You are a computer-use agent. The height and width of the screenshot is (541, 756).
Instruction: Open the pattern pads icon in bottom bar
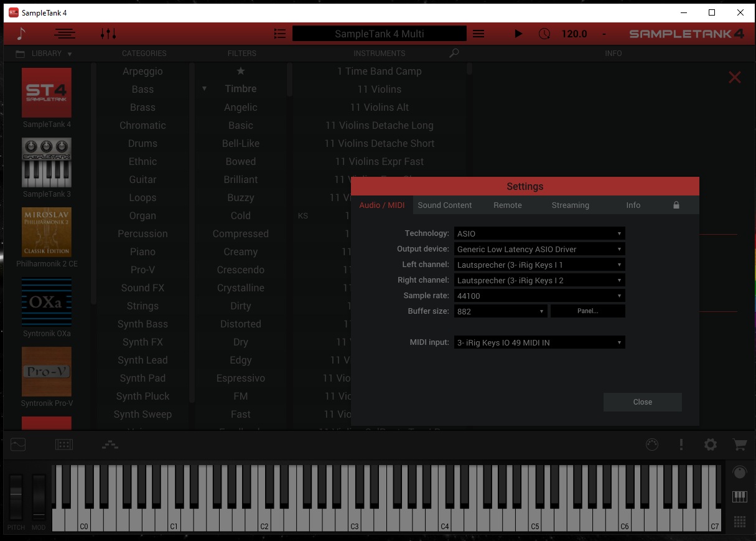tap(64, 445)
